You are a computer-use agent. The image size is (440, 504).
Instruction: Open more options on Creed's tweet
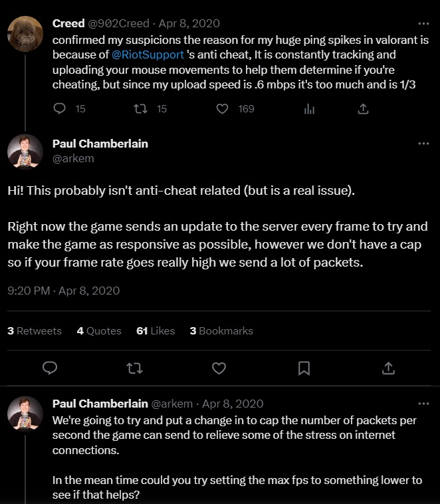(423, 23)
